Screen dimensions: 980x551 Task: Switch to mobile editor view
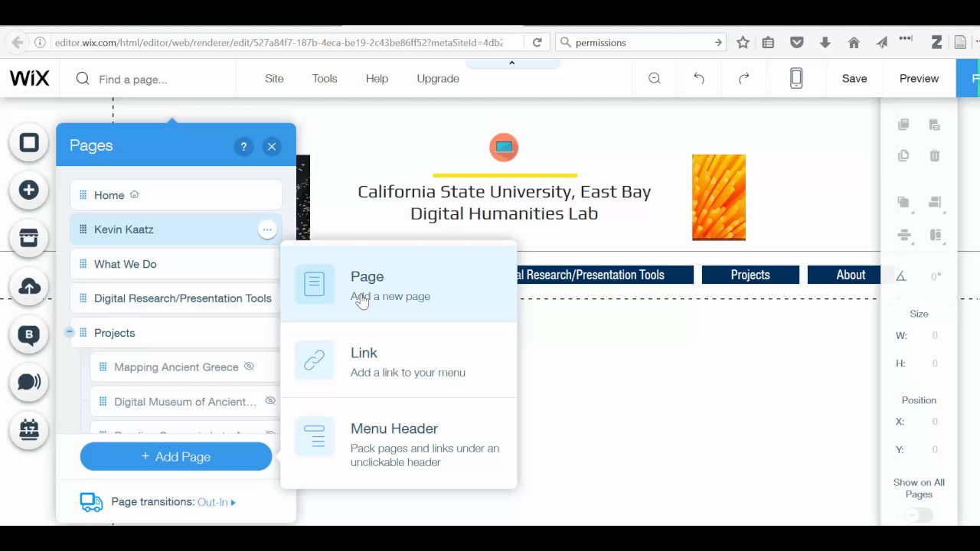coord(796,78)
